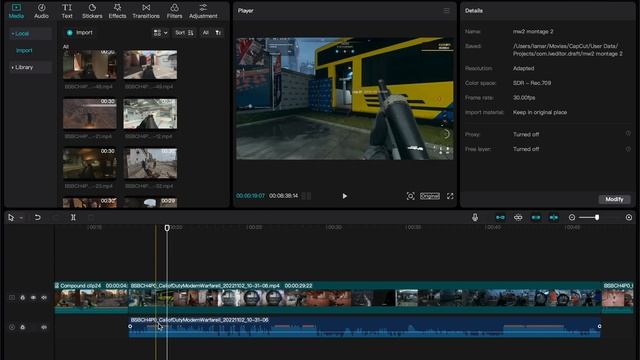Image resolution: width=640 pixels, height=360 pixels.
Task: Toggle the preview axis option
Action: click(554, 218)
